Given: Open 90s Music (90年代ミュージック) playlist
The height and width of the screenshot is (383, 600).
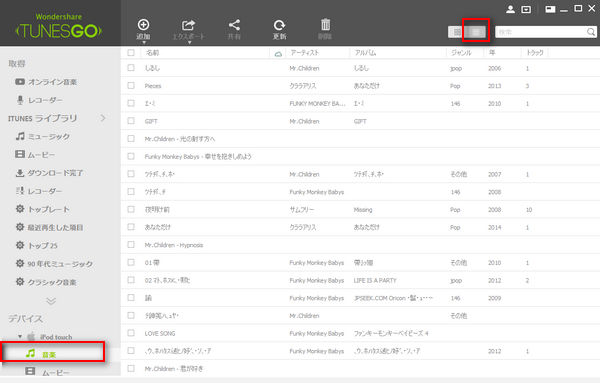Looking at the screenshot, I should 54,264.
